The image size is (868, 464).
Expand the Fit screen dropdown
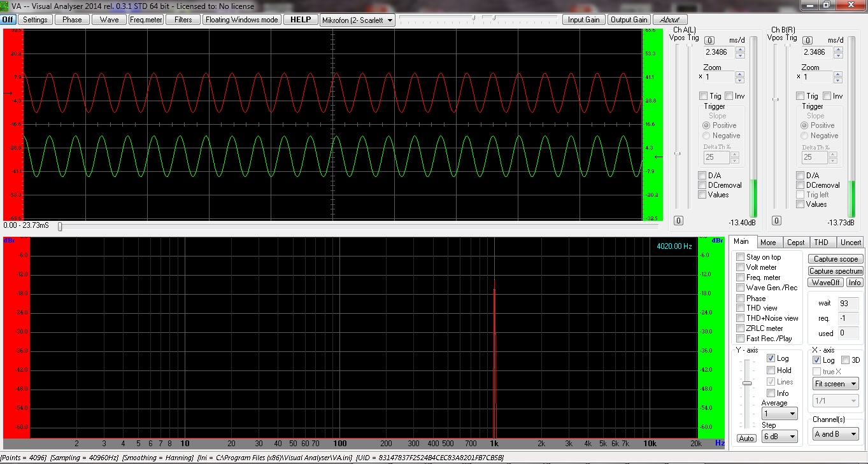tap(836, 384)
